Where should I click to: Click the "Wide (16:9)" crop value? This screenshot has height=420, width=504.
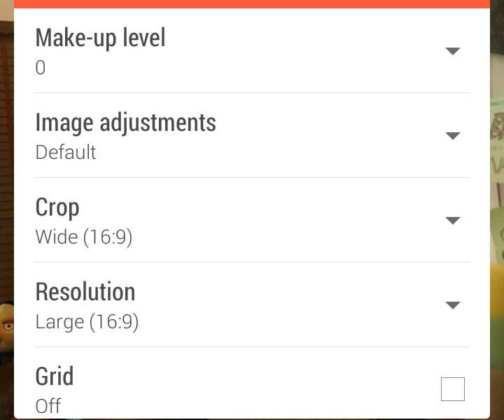(84, 237)
